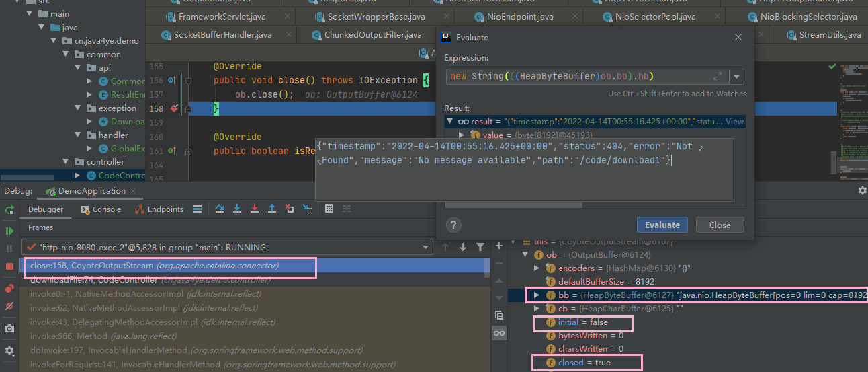Collapse the result node in Evaluate
868x372 pixels.
pos(449,122)
